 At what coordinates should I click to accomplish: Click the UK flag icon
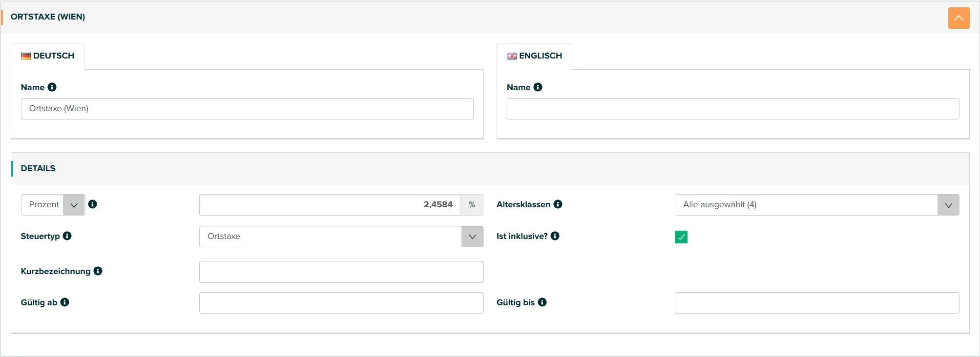coord(512,56)
